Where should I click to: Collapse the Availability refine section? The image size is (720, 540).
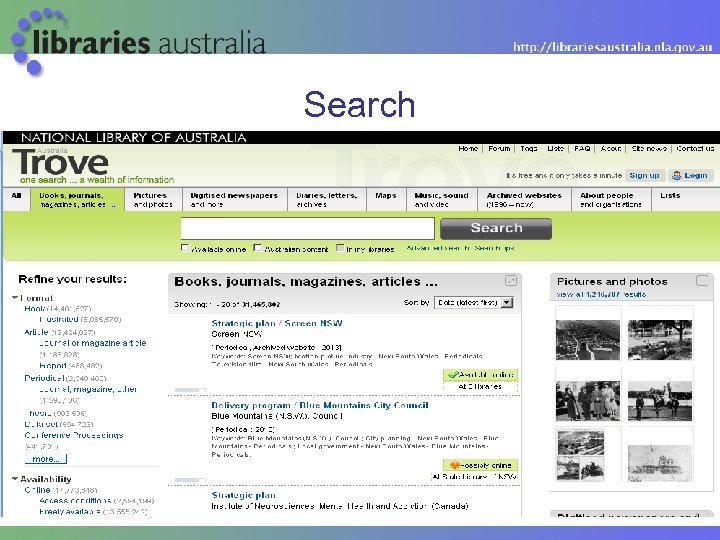[15, 479]
